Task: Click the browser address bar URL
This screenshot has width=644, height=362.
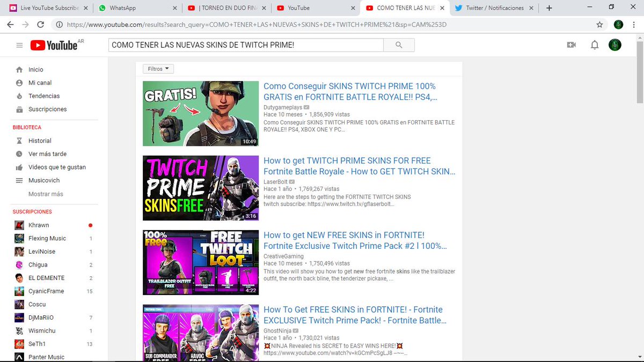Action: tap(255, 25)
